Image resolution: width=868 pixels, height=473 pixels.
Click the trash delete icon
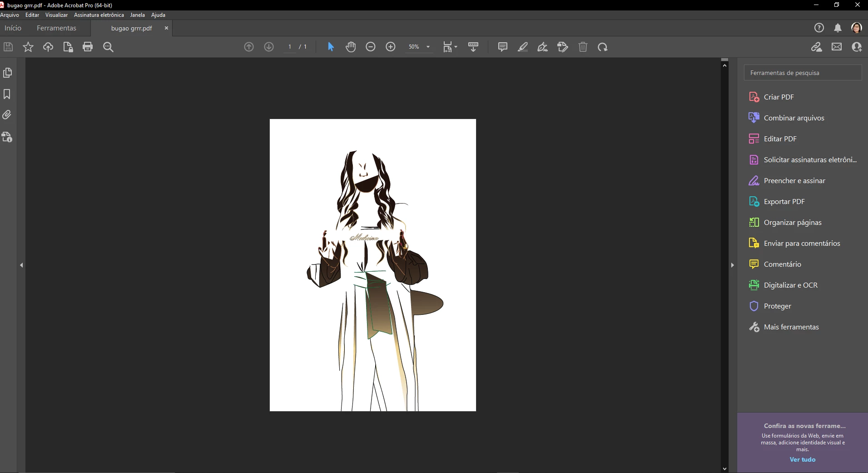coord(583,47)
